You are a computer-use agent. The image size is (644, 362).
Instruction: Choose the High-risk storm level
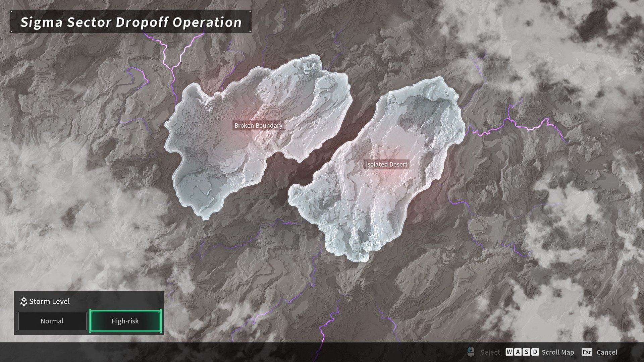tap(125, 321)
